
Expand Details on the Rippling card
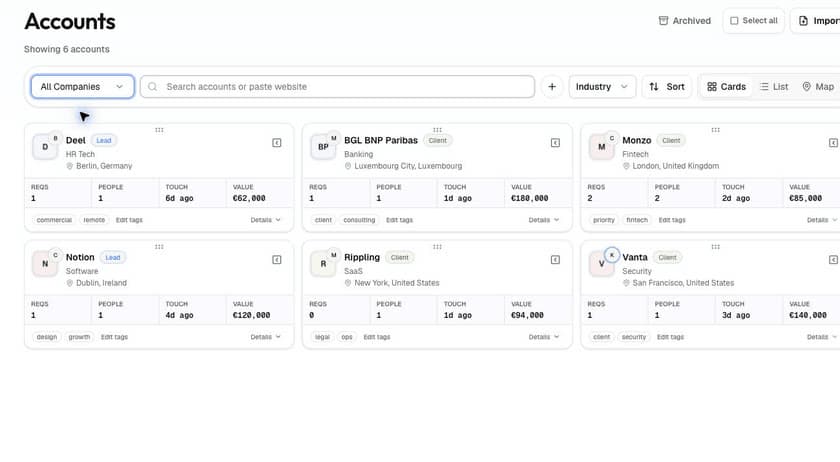click(x=544, y=337)
